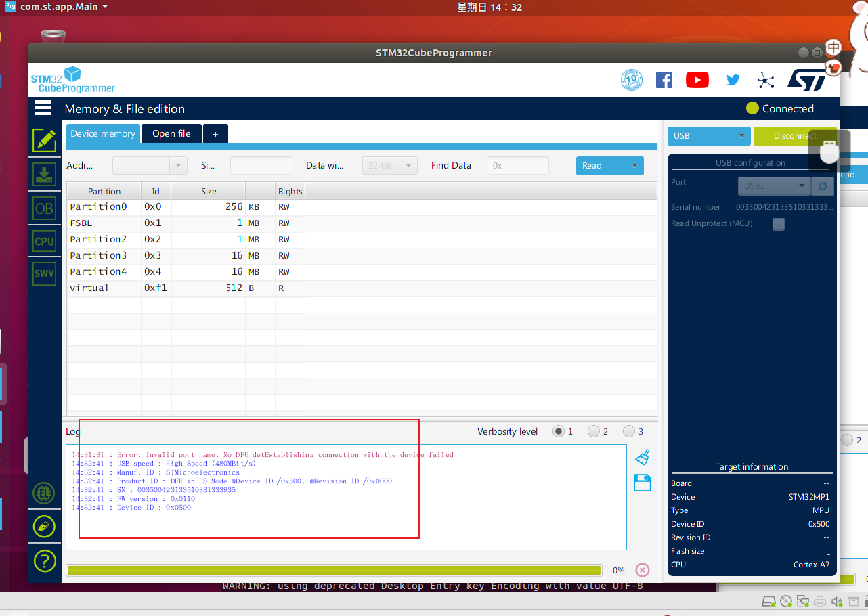
Task: Click the Id column header
Action: click(x=156, y=191)
